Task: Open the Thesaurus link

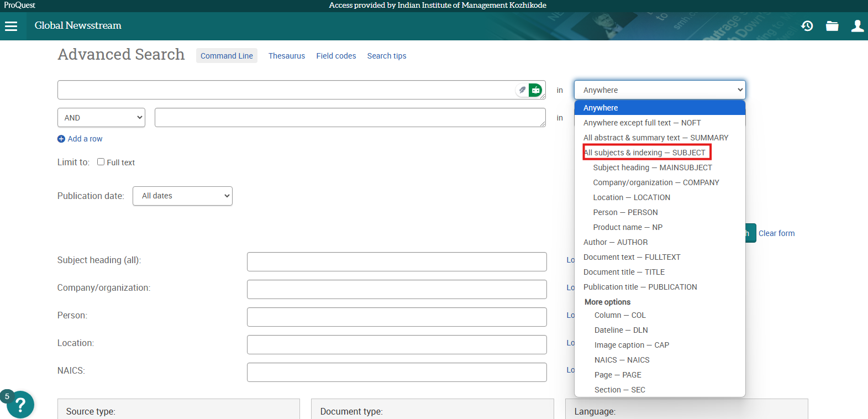Action: pos(287,56)
